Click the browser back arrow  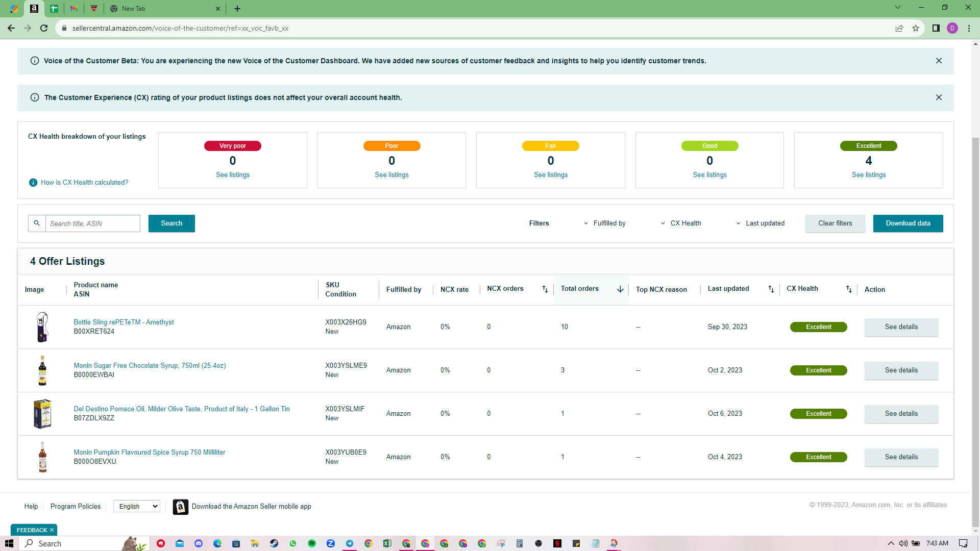11,28
